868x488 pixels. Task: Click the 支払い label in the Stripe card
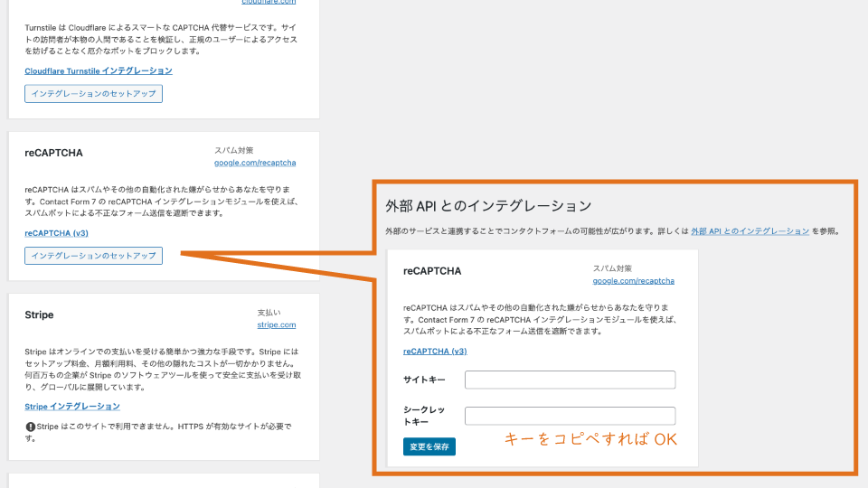coord(269,313)
